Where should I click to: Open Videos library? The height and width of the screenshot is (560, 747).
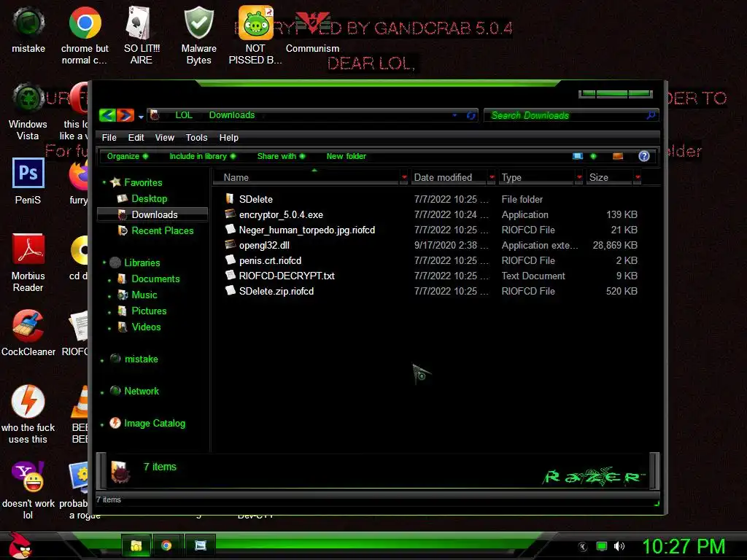coord(146,327)
